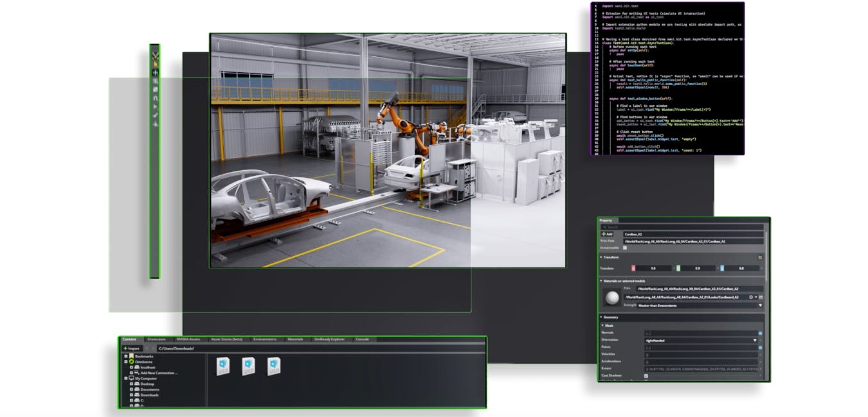Click the snap magnet tool icon
The image size is (868, 417).
155,98
